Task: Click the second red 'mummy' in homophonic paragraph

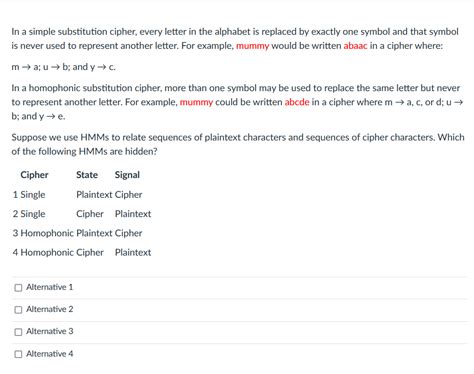Action: pyautogui.click(x=196, y=102)
